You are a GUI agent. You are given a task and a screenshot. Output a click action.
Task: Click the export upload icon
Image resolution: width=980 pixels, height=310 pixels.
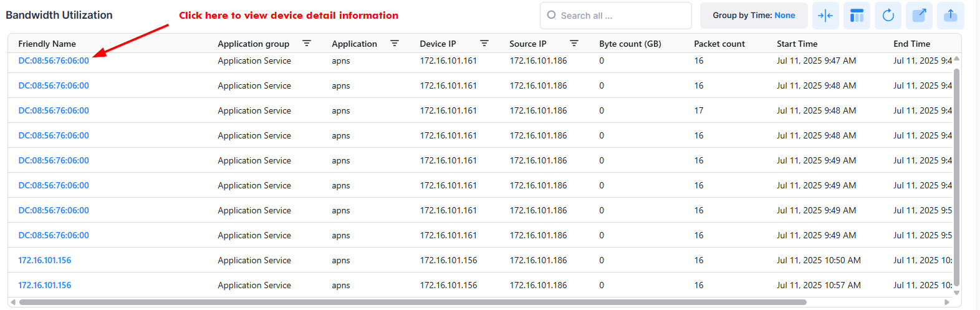point(950,16)
